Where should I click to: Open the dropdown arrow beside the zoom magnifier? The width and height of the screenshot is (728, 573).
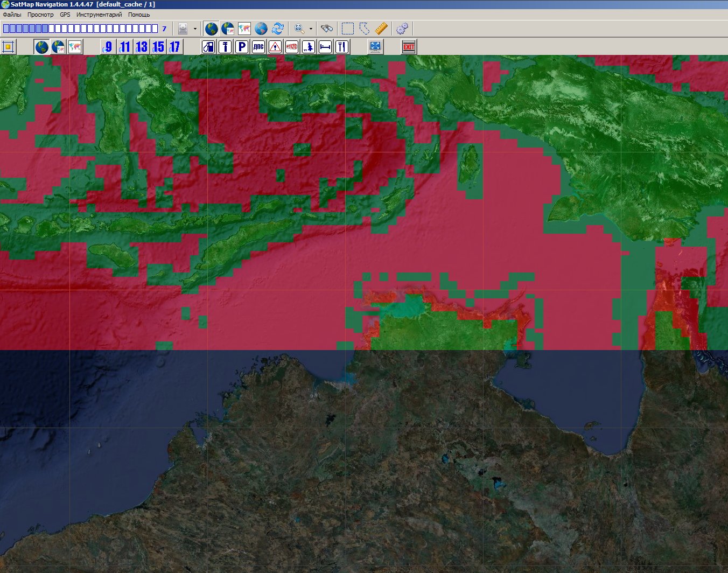pyautogui.click(x=311, y=29)
